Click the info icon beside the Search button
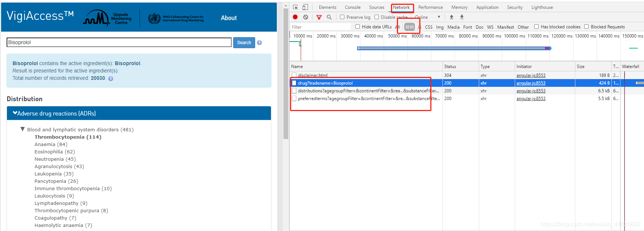Viewport: 644px width, 231px height. coord(260,43)
